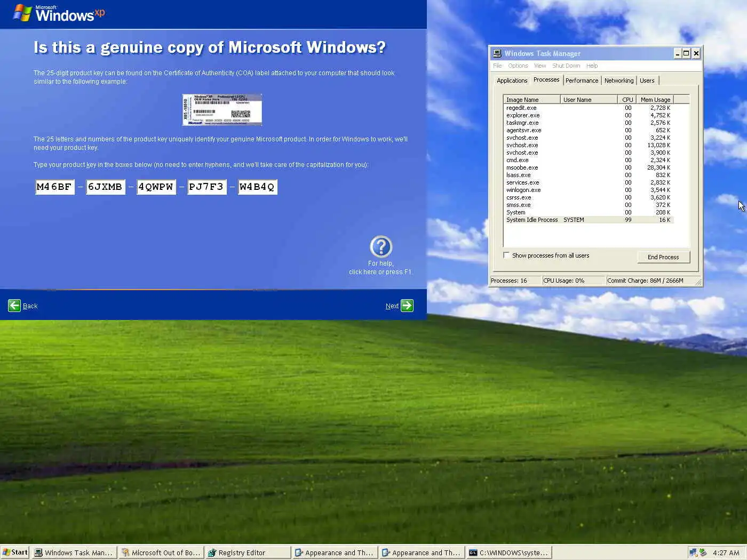Click the End Process button
The height and width of the screenshot is (560, 747).
(663, 257)
